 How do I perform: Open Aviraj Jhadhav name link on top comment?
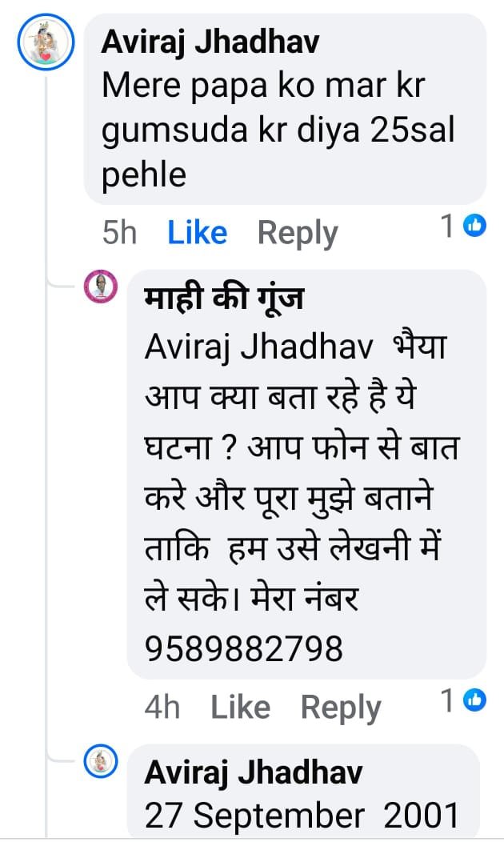[210, 42]
